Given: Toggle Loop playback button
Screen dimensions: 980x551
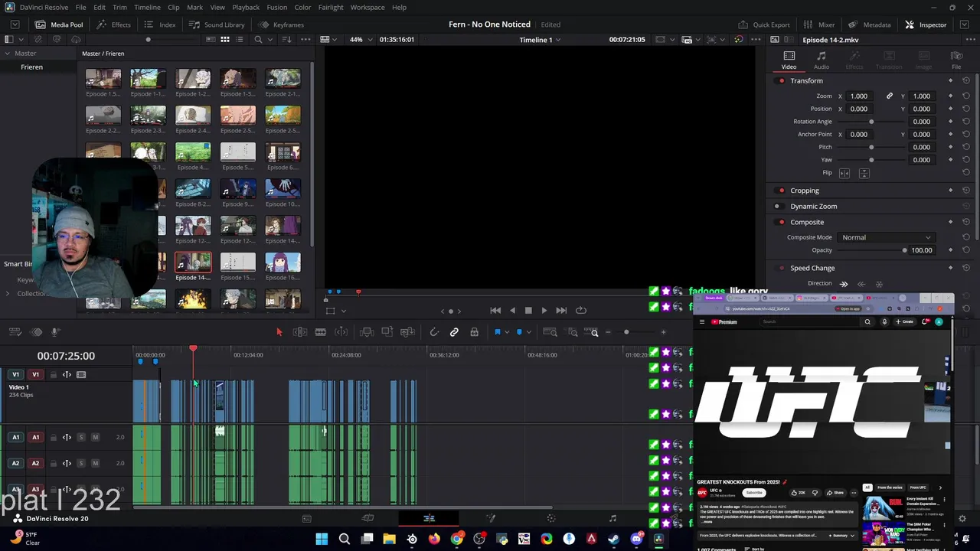Looking at the screenshot, I should (x=581, y=311).
